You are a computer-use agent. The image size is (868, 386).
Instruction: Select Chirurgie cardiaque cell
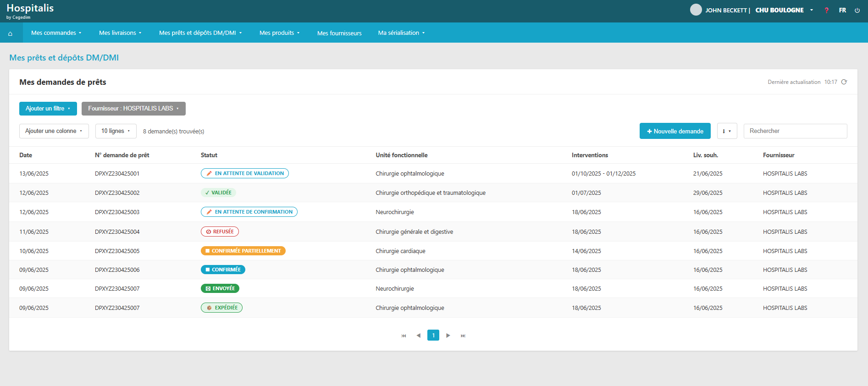click(x=400, y=251)
